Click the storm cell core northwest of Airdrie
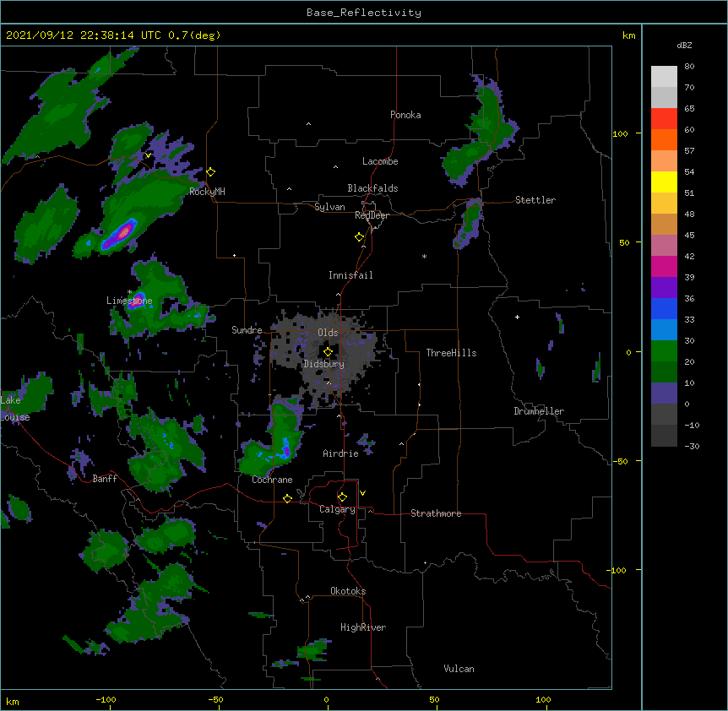 point(286,448)
